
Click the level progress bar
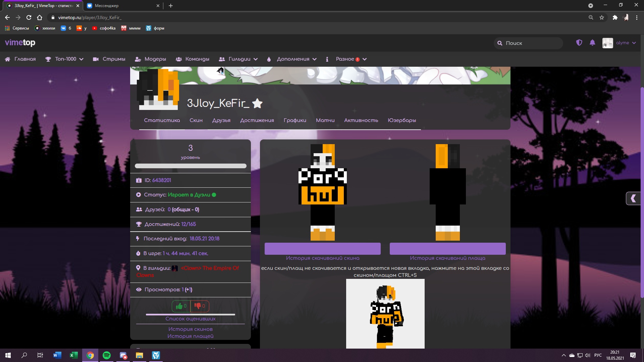point(191,166)
